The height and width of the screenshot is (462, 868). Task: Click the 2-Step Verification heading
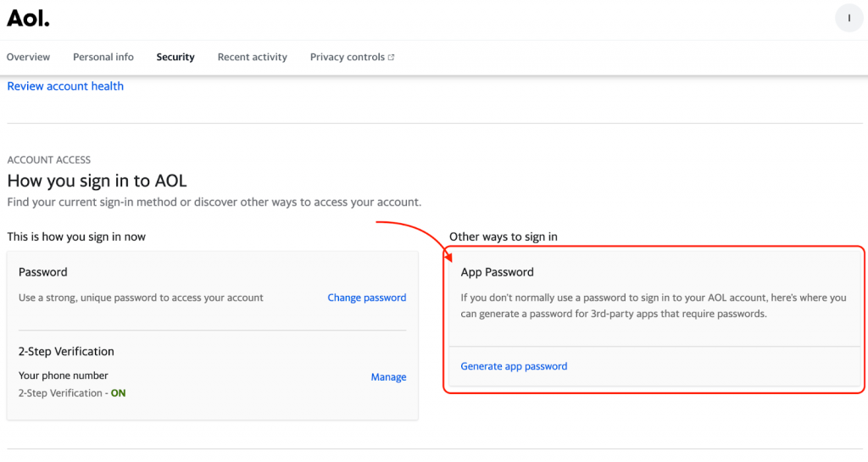pyautogui.click(x=66, y=351)
